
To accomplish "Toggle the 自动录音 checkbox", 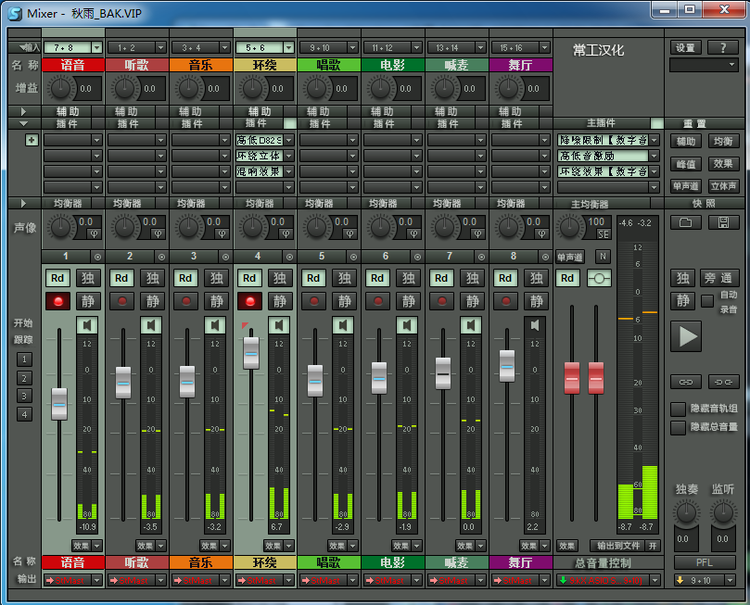I will pos(707,301).
